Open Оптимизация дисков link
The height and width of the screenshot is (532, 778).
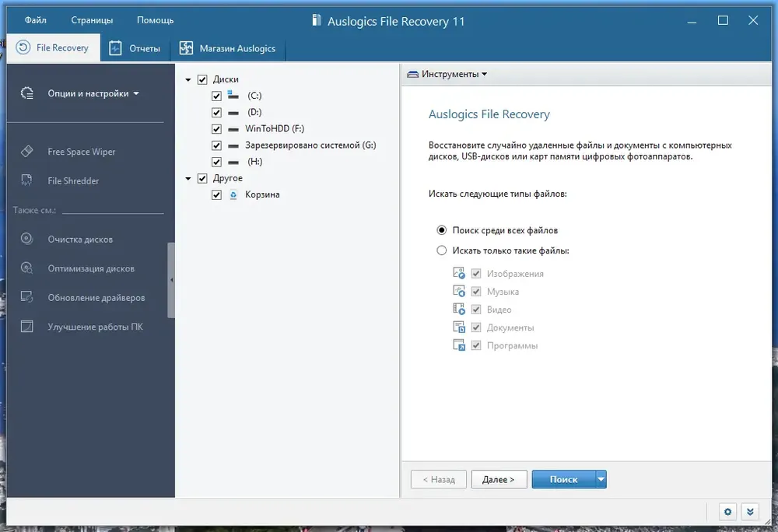click(x=91, y=269)
